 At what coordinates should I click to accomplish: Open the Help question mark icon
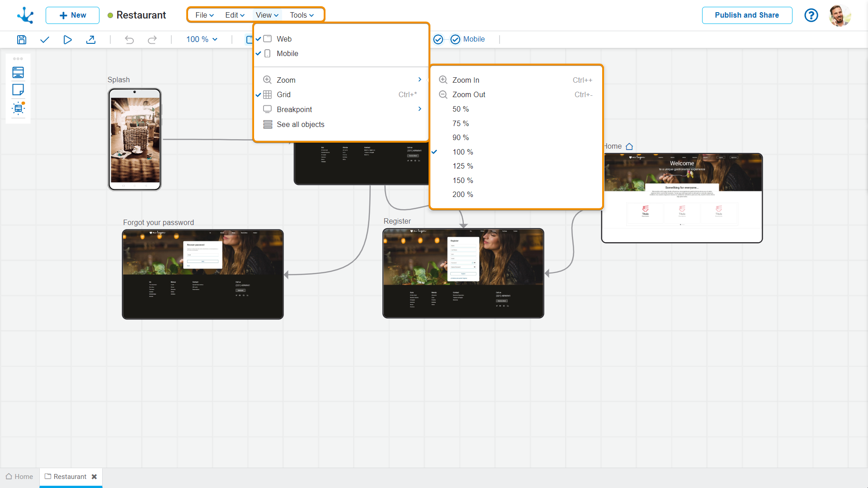coord(811,15)
